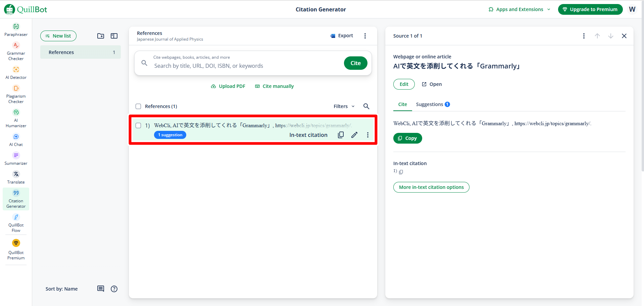
Task: Open AI Humanizer tool
Action: tap(16, 118)
